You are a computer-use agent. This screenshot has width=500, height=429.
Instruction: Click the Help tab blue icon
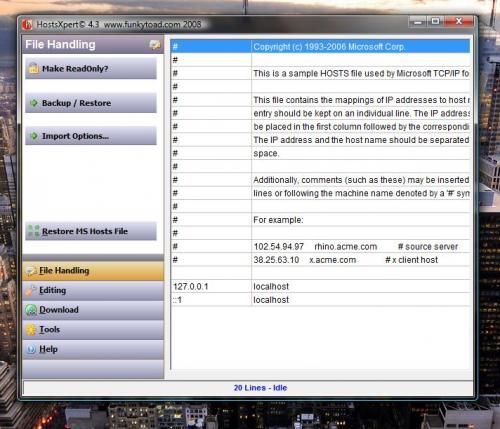[x=31, y=349]
